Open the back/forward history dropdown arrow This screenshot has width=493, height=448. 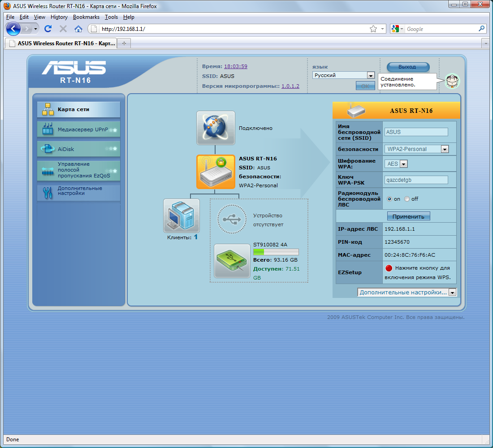pos(35,29)
